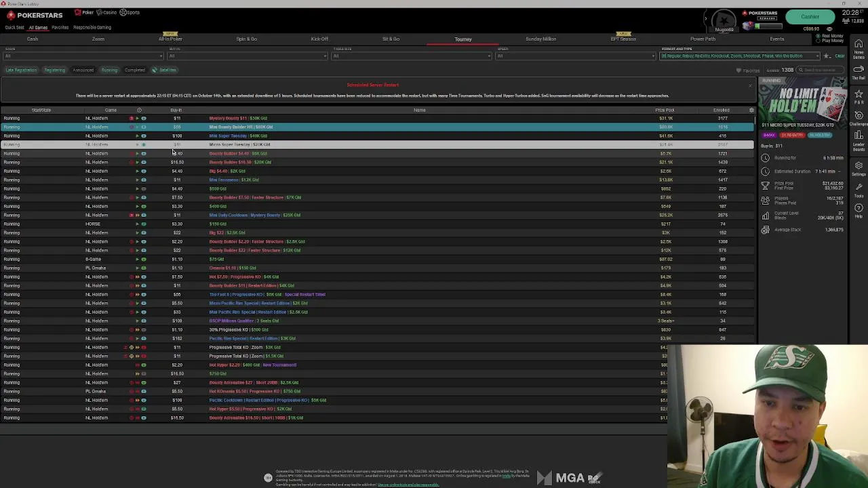Toggle the Registering filter chip
The width and height of the screenshot is (868, 488).
click(x=54, y=70)
